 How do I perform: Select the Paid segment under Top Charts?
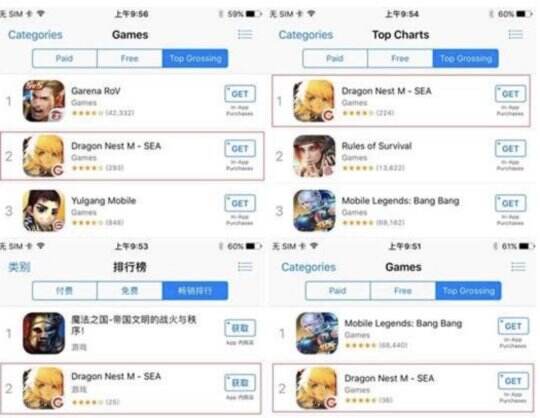(x=335, y=58)
